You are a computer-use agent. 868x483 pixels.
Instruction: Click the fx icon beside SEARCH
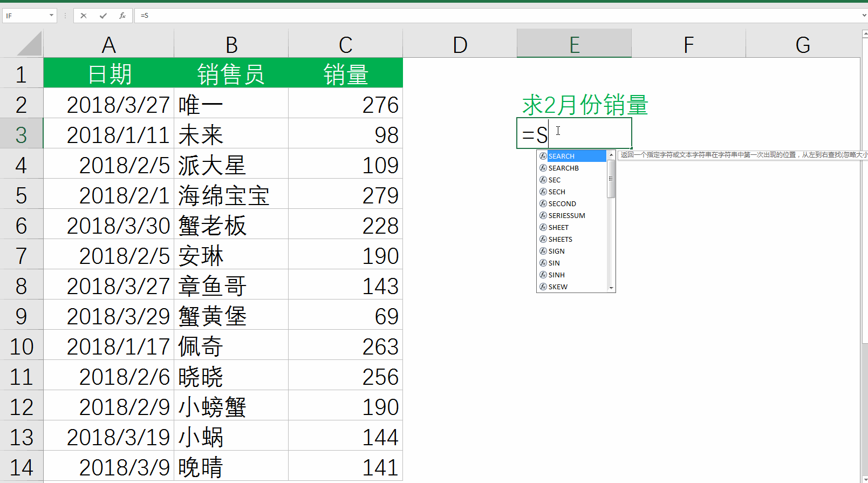click(x=543, y=156)
